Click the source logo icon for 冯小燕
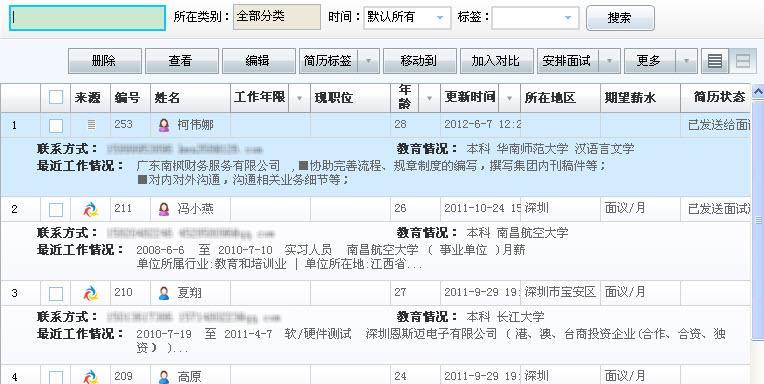The height and width of the screenshot is (384, 764). 91,209
